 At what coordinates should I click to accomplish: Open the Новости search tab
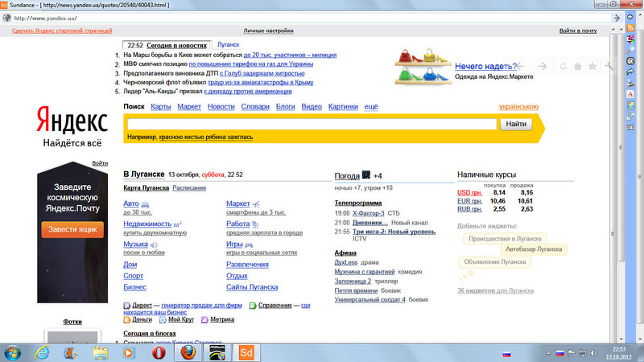coord(221,106)
